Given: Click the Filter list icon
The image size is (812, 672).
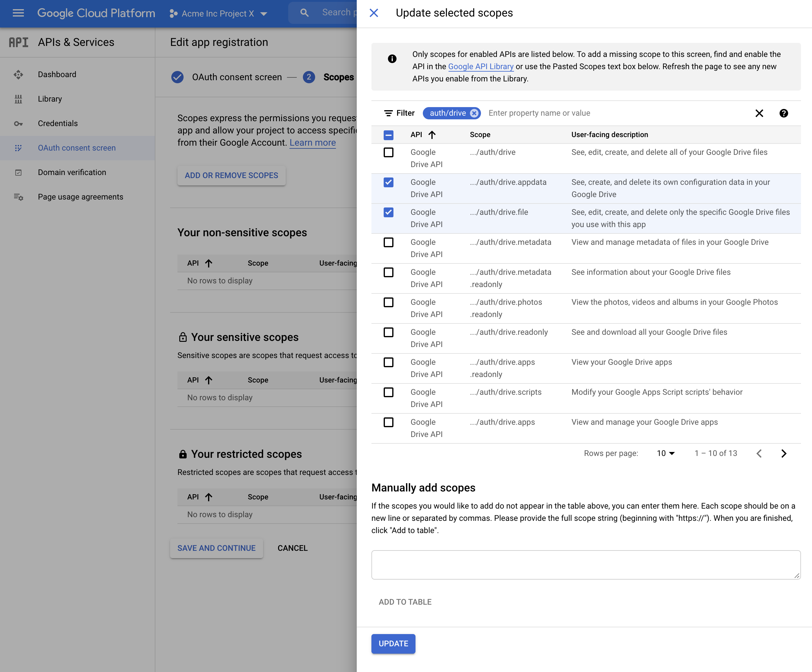Looking at the screenshot, I should [x=388, y=113].
